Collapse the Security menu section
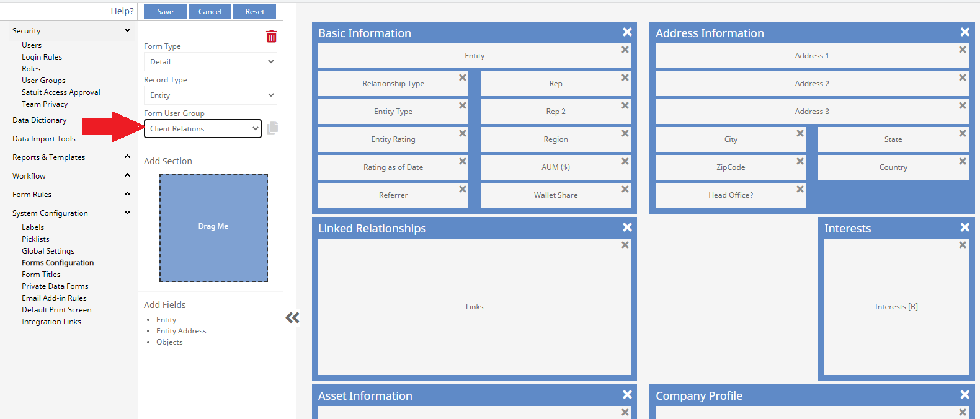Viewport: 980px width, 419px height. click(x=127, y=30)
